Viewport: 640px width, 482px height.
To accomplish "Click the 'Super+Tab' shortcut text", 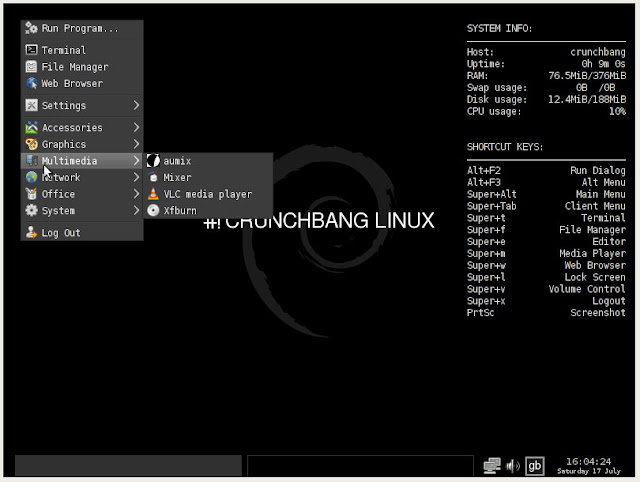I will (x=491, y=206).
